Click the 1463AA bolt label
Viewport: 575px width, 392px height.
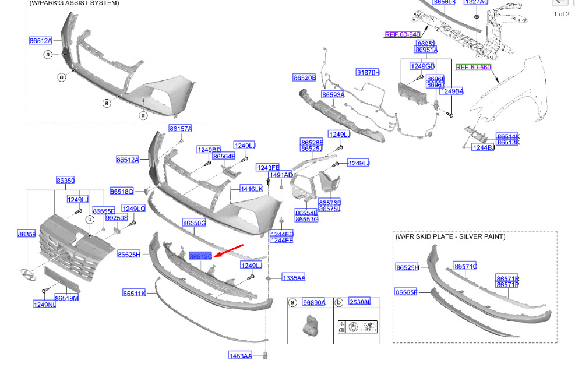[240, 355]
